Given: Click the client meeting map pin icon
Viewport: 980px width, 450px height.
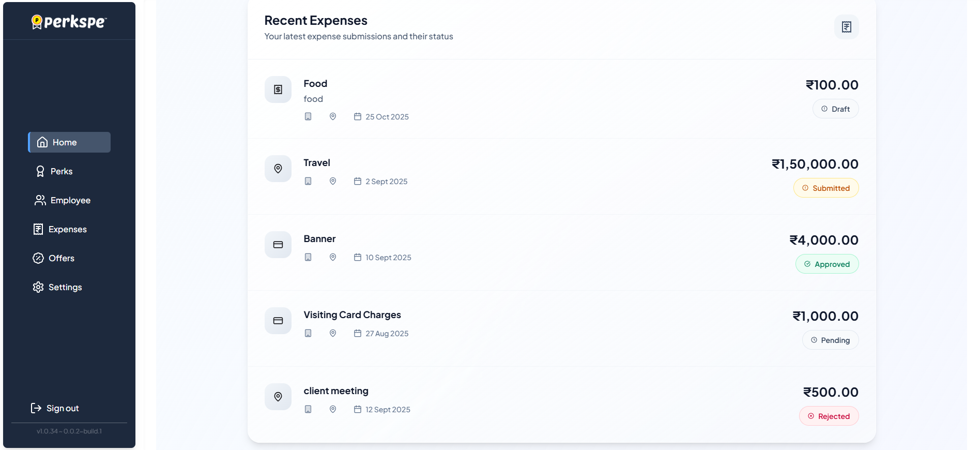Looking at the screenshot, I should (x=278, y=397).
